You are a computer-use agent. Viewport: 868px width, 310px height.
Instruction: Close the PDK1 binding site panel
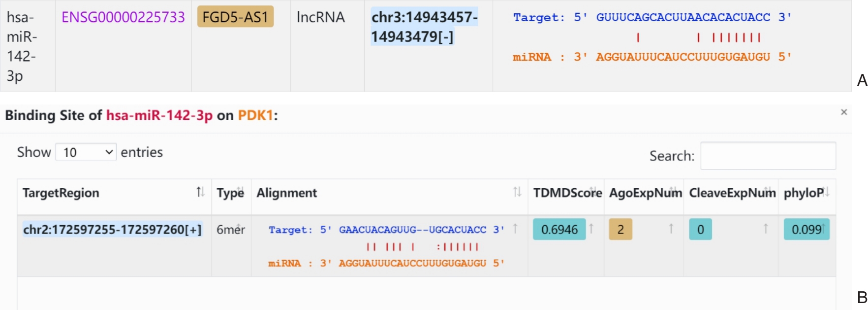click(844, 112)
